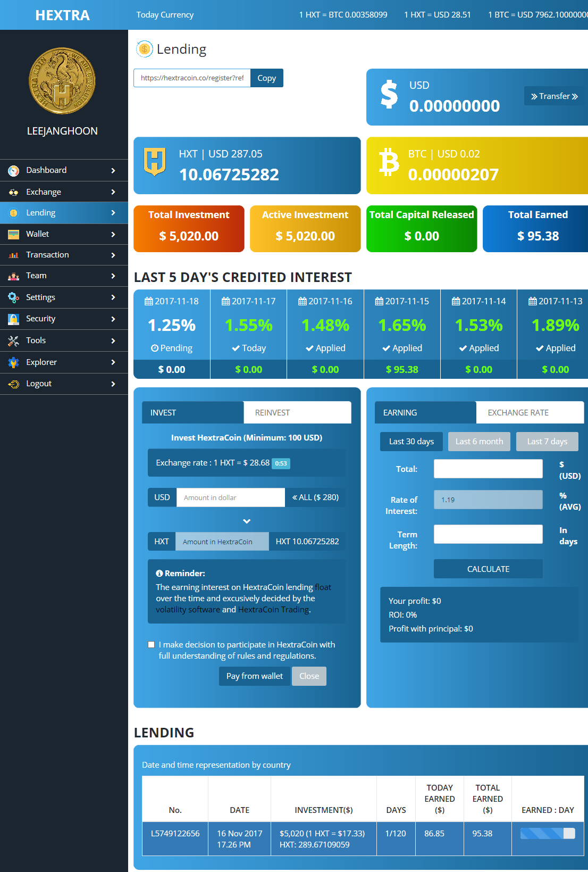The width and height of the screenshot is (588, 872).
Task: Click the Logout arrow icon
Action: tap(13, 384)
